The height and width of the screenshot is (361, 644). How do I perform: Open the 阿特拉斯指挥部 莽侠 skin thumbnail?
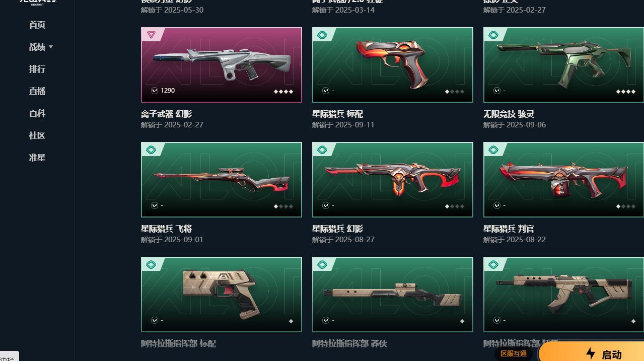click(x=393, y=295)
